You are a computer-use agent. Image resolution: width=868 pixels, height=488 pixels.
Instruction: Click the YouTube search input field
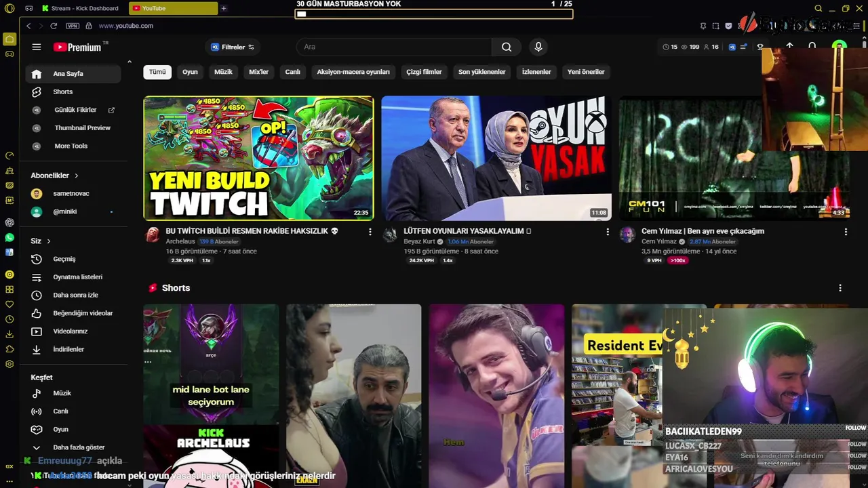click(x=394, y=47)
